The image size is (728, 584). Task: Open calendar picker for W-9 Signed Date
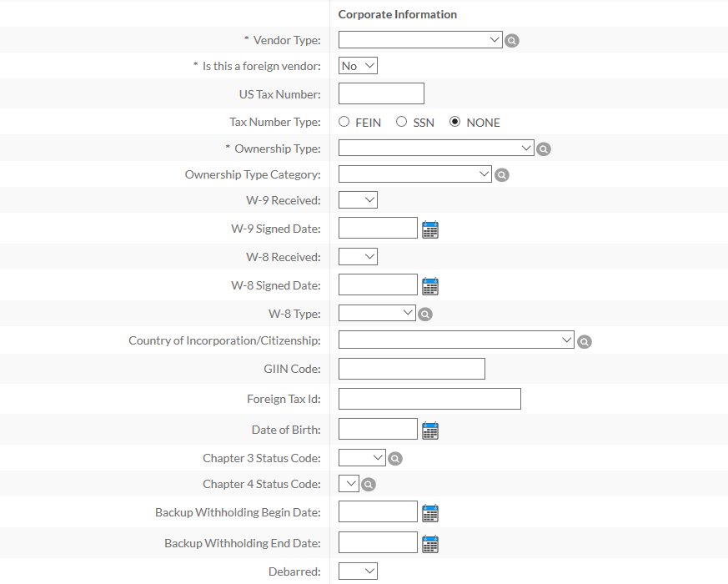click(430, 229)
